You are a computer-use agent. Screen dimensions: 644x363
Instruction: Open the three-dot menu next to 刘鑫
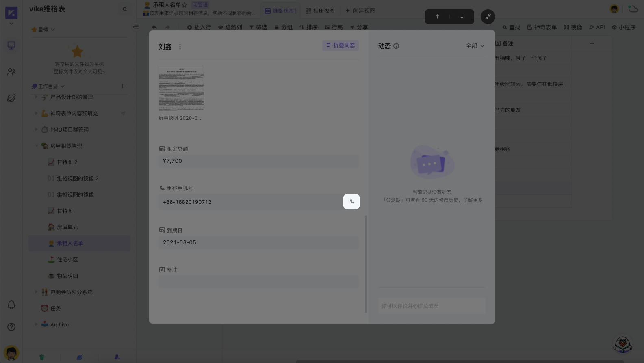[180, 47]
